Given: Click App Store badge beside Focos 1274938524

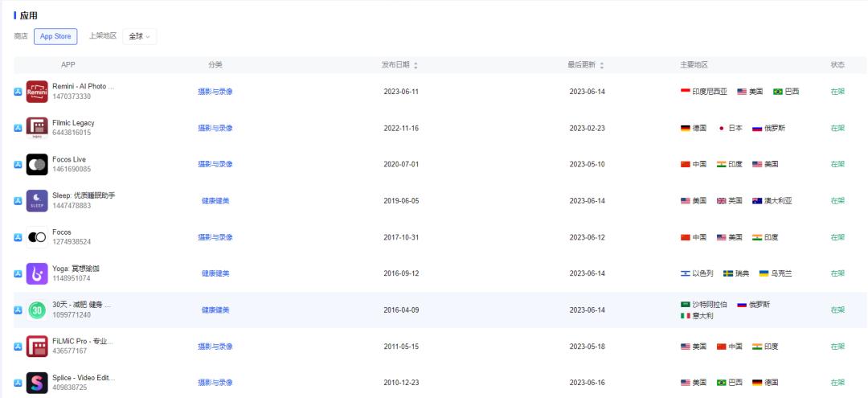Looking at the screenshot, I should [18, 237].
